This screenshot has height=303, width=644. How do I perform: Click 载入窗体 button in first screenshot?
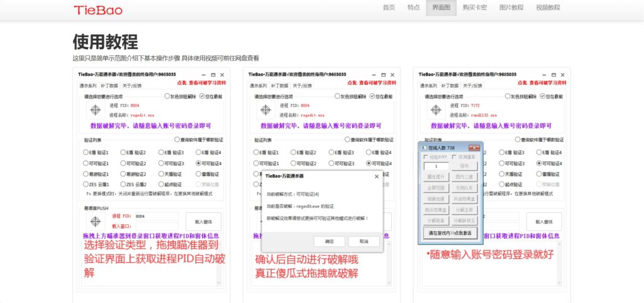(203, 222)
